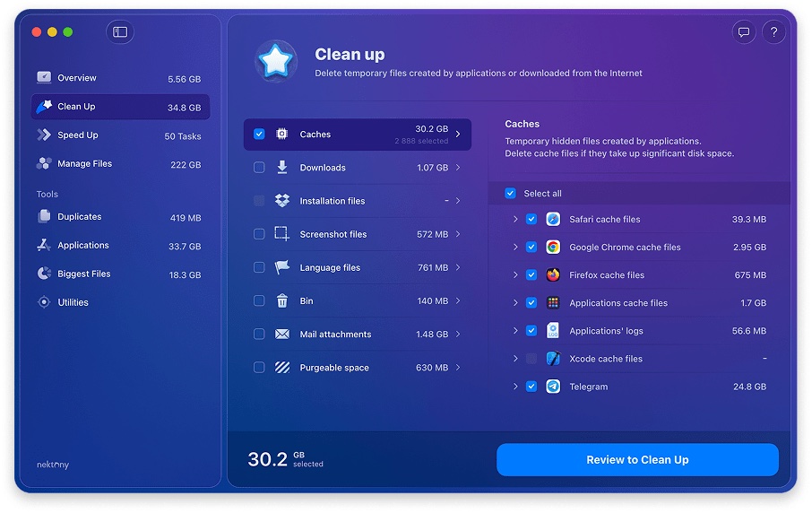
Task: Click the 24.8 GB Telegram size
Action: [x=749, y=387]
